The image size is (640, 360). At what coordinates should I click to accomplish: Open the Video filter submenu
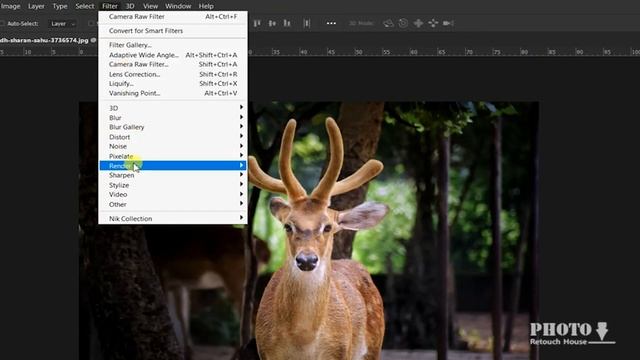(173, 194)
